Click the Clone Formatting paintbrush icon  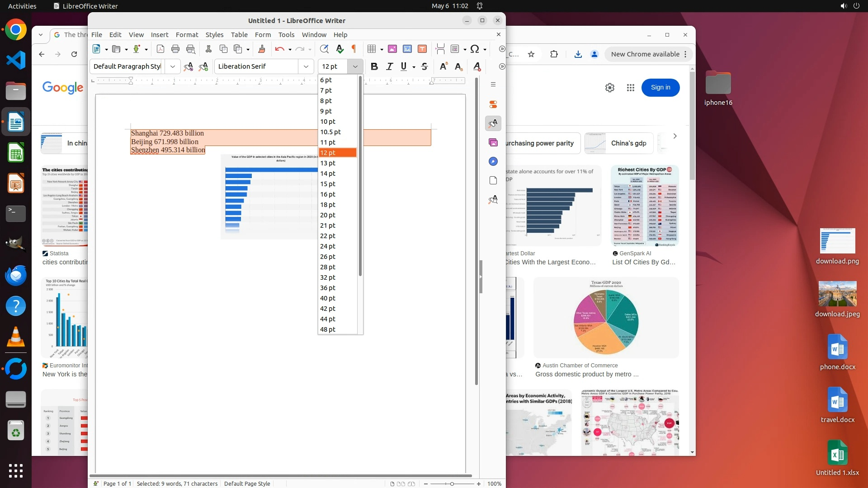[261, 49]
